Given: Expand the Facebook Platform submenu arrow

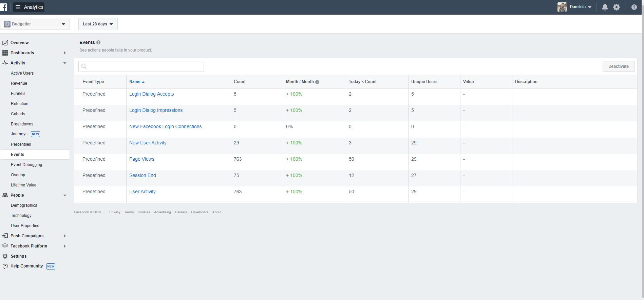Looking at the screenshot, I should click(x=65, y=246).
